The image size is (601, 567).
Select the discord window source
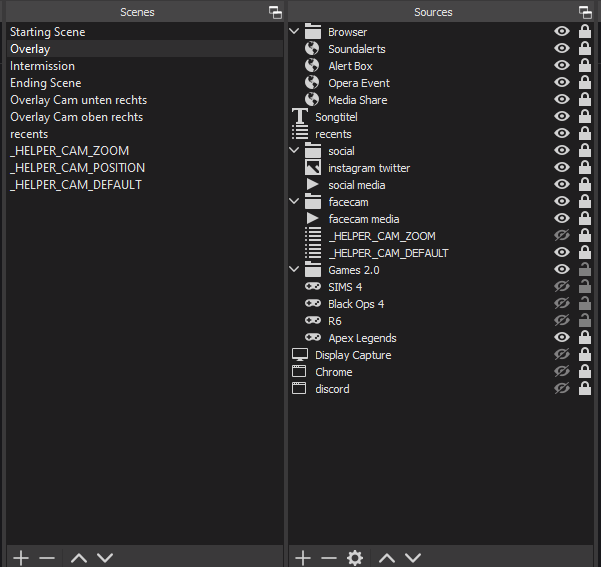tap(332, 389)
